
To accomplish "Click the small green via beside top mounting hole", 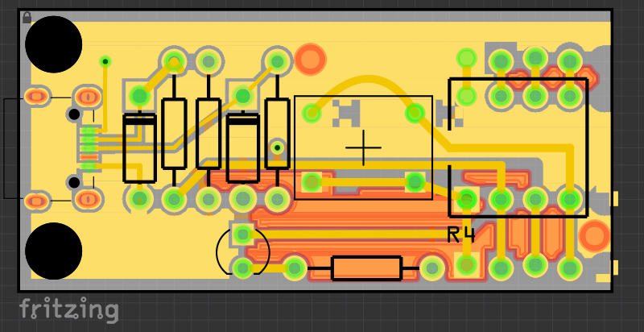I will (x=105, y=61).
